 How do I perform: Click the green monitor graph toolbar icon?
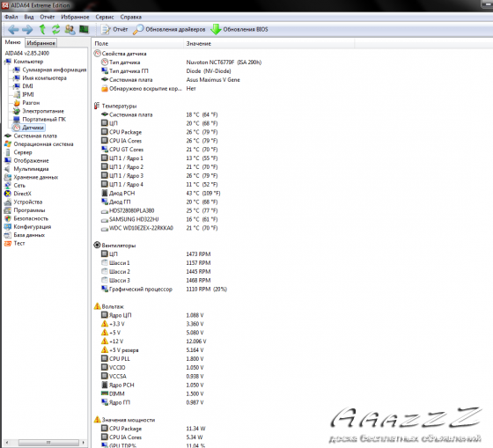tap(84, 29)
